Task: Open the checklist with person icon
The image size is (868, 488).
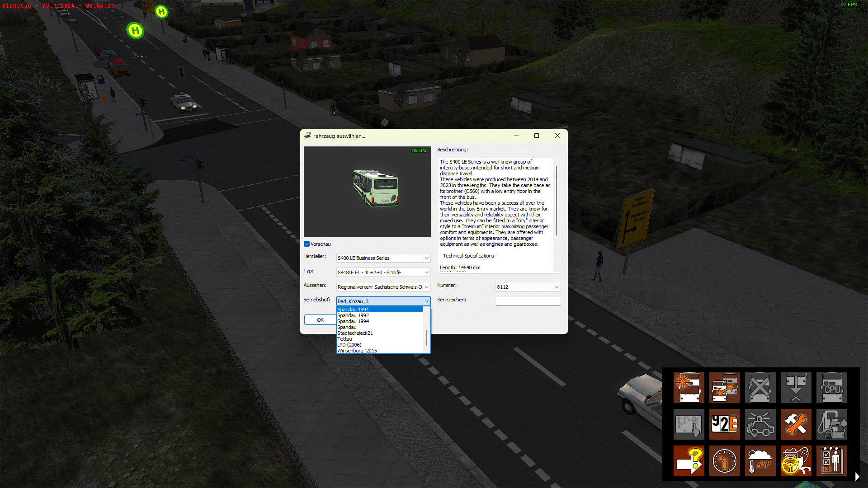Action: (x=831, y=461)
